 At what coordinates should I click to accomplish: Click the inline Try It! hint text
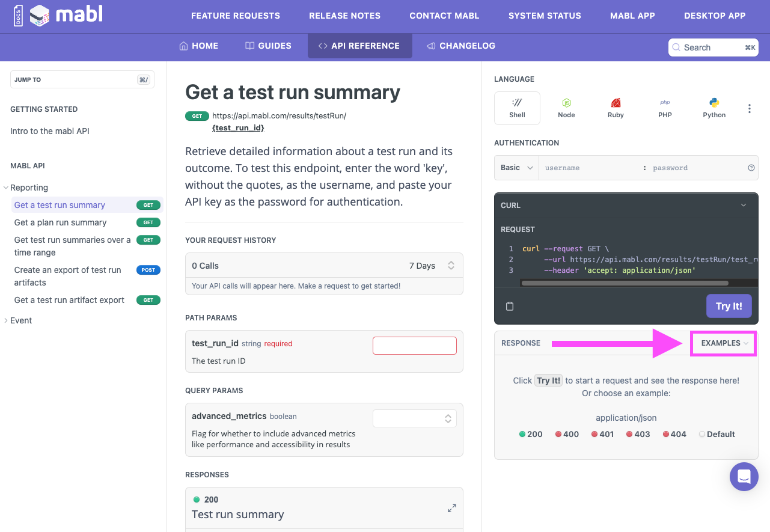[548, 381]
